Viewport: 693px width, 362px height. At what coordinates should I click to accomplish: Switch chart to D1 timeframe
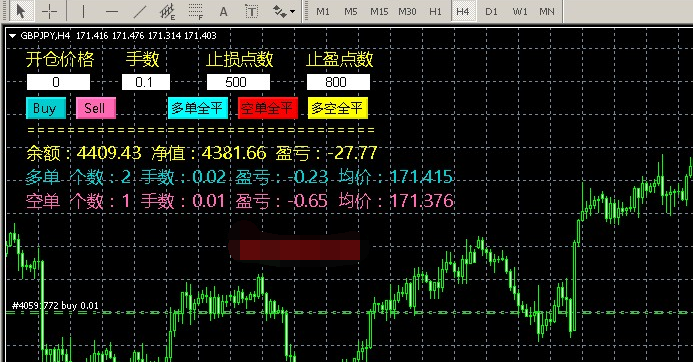491,11
